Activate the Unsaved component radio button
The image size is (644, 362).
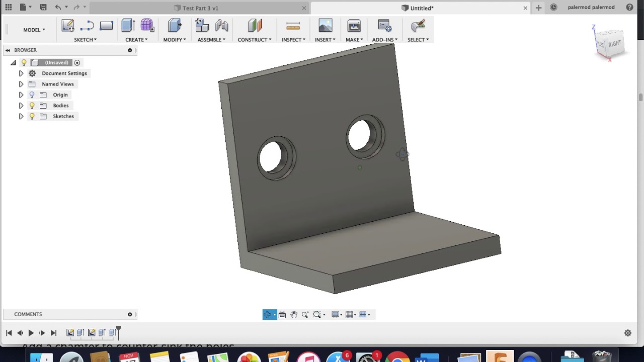[77, 63]
